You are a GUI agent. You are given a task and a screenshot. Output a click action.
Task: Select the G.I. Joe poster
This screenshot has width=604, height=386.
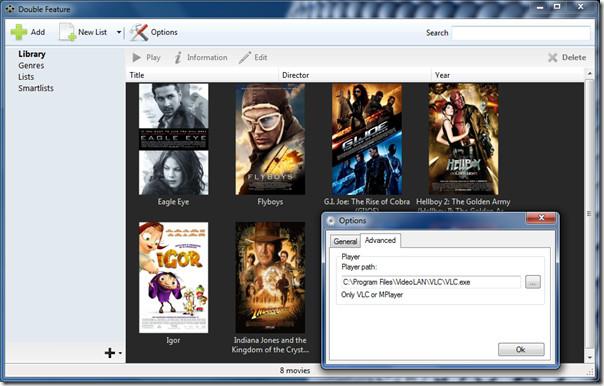pyautogui.click(x=367, y=139)
